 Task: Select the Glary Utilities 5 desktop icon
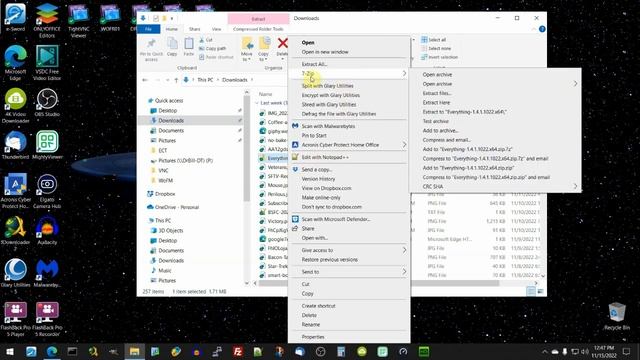tap(16, 276)
